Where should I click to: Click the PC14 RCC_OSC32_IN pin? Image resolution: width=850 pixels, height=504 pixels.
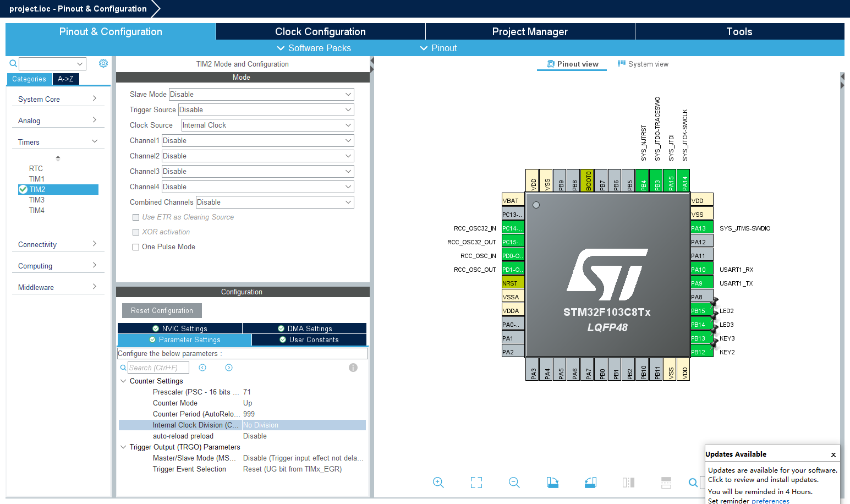tap(513, 228)
